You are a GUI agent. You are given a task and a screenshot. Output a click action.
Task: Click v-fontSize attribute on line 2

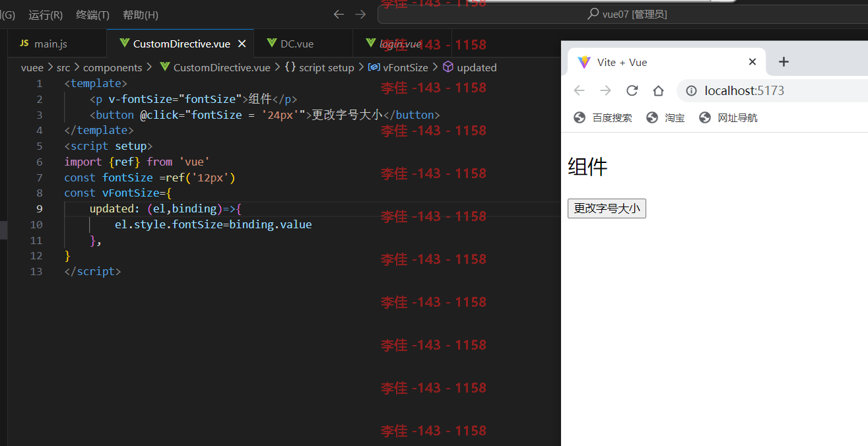tap(140, 99)
